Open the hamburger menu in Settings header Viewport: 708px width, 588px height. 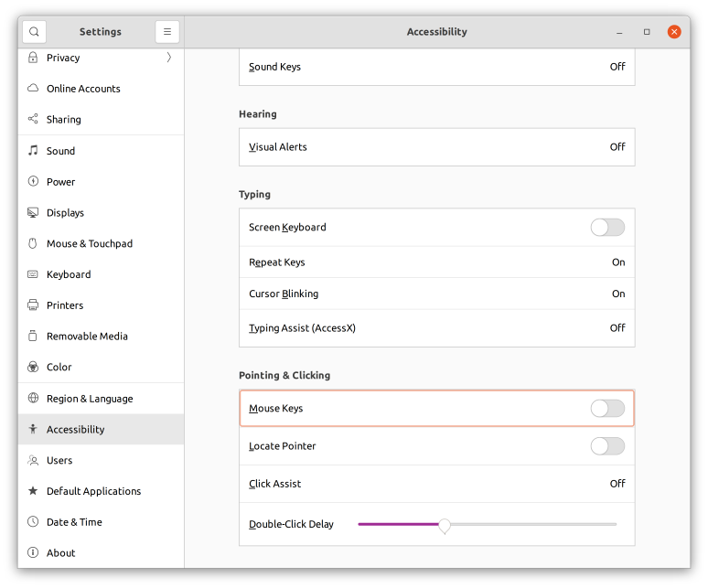167,32
